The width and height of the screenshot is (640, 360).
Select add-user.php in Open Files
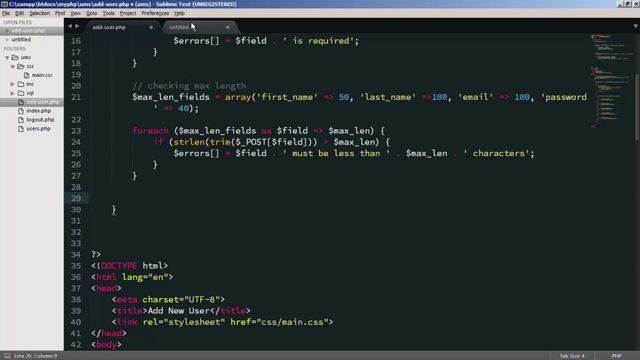point(28,31)
